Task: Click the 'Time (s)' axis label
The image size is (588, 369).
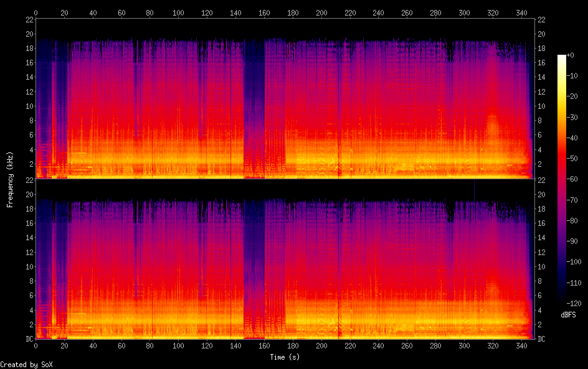Action: 286,357
